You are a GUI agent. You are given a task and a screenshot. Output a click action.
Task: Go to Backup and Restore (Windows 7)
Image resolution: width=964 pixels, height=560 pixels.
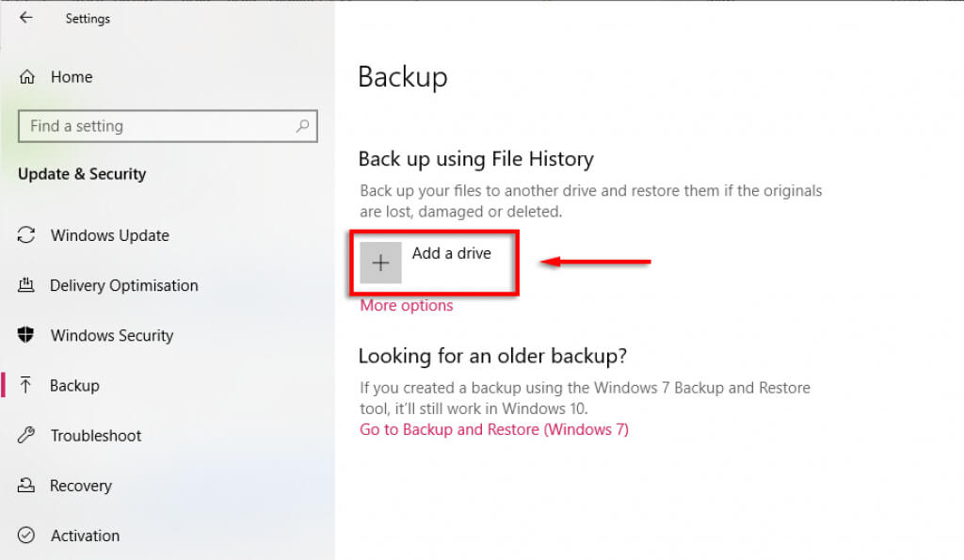(493, 430)
